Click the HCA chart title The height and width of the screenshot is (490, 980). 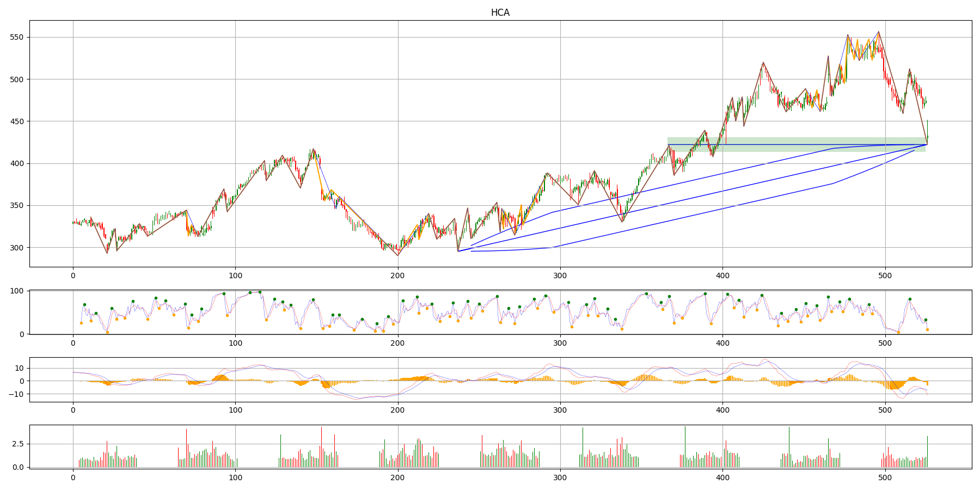(500, 13)
